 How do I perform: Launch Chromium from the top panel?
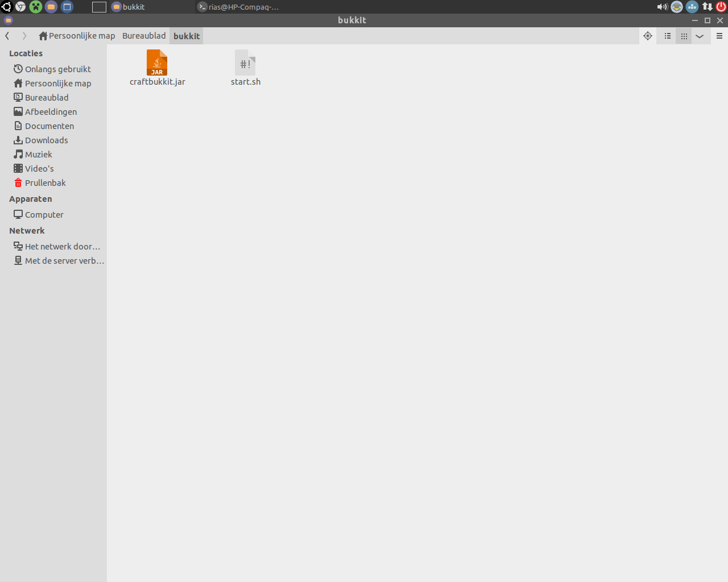click(21, 7)
